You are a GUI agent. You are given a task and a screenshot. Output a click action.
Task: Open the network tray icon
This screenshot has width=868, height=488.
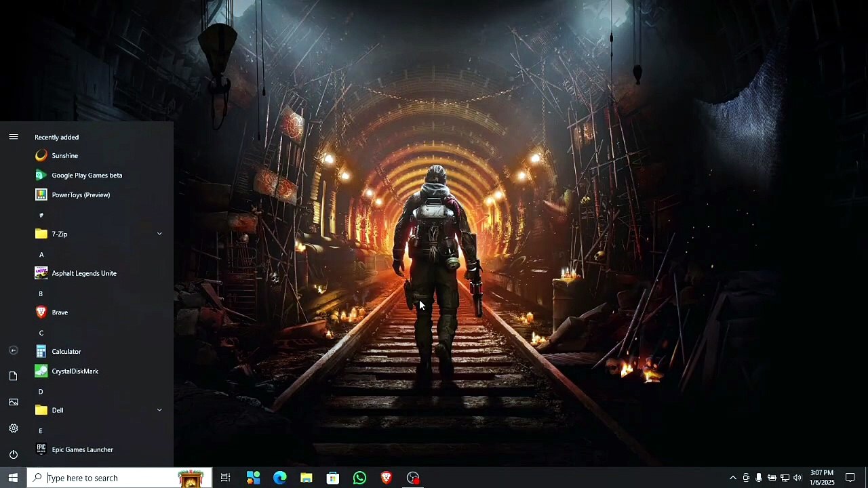tap(785, 478)
